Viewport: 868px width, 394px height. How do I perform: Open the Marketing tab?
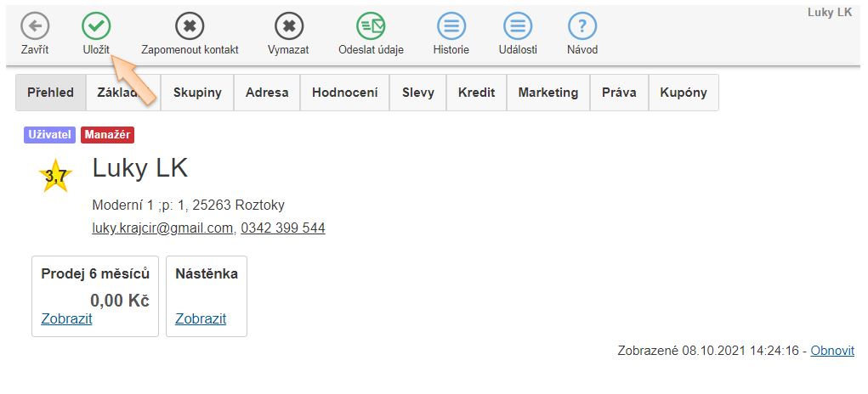click(547, 93)
